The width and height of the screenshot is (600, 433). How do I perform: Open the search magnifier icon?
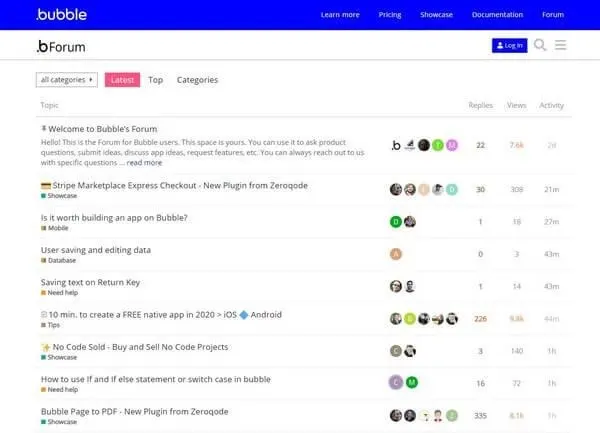click(540, 45)
